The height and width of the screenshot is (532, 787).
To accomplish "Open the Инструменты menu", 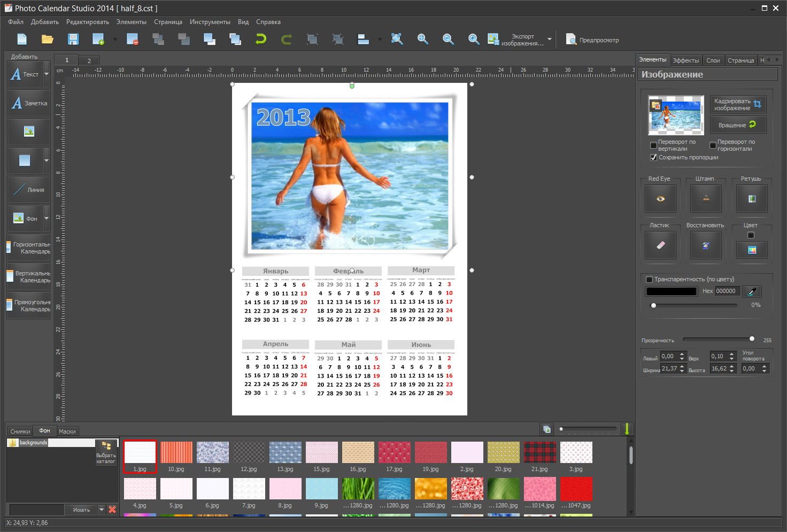I will pos(210,22).
